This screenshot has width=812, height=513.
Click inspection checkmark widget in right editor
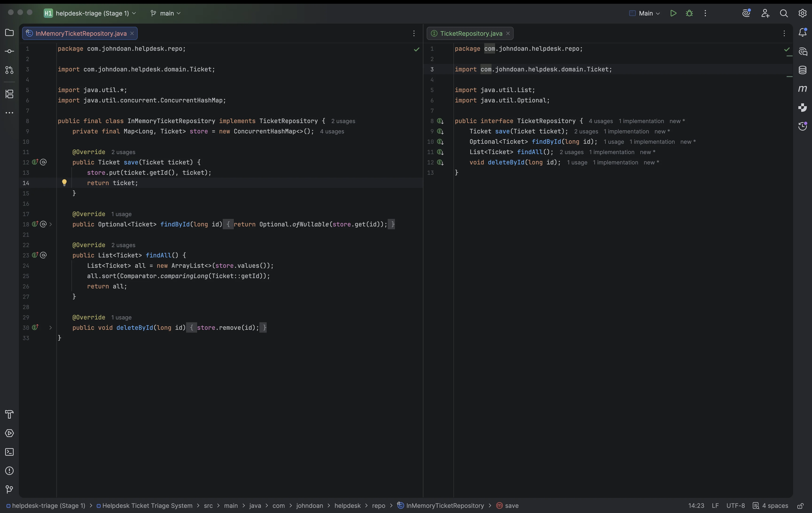(x=787, y=50)
